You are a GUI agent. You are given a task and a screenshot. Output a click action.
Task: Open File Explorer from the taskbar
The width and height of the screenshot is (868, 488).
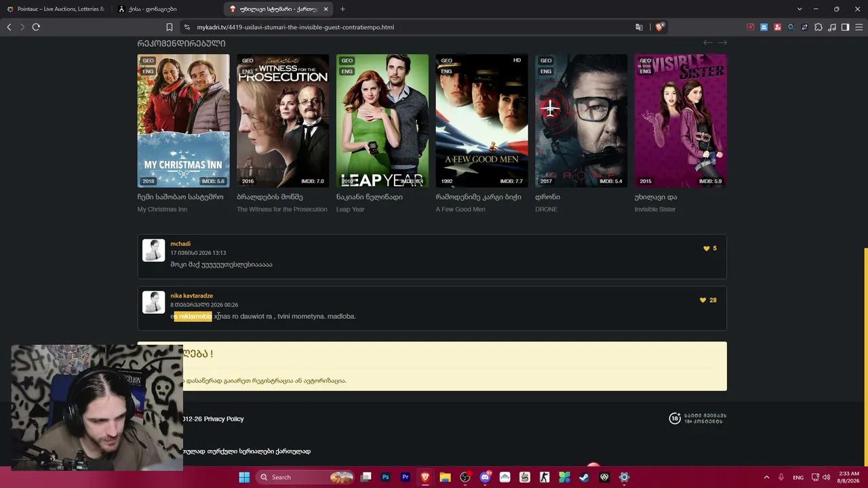(445, 477)
